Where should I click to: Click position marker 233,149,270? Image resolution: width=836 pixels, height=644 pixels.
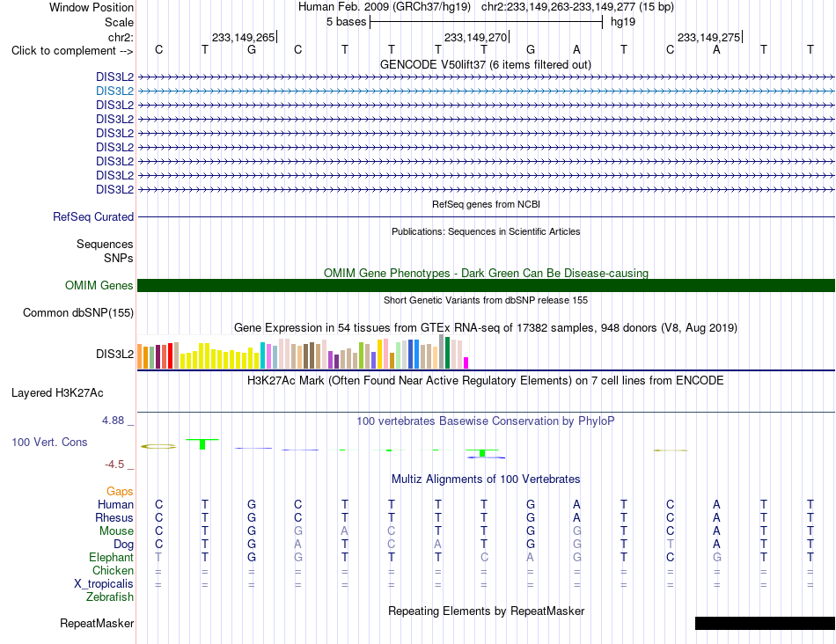[x=475, y=37]
